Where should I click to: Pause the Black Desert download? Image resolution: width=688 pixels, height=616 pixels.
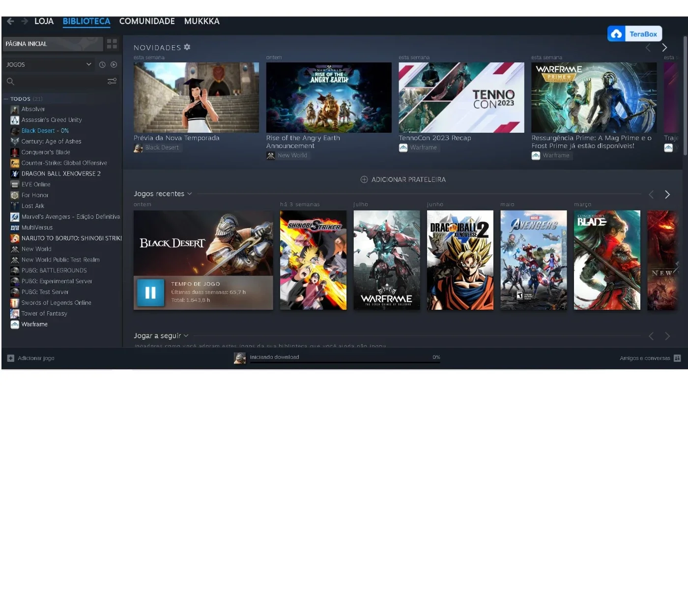tap(150, 293)
